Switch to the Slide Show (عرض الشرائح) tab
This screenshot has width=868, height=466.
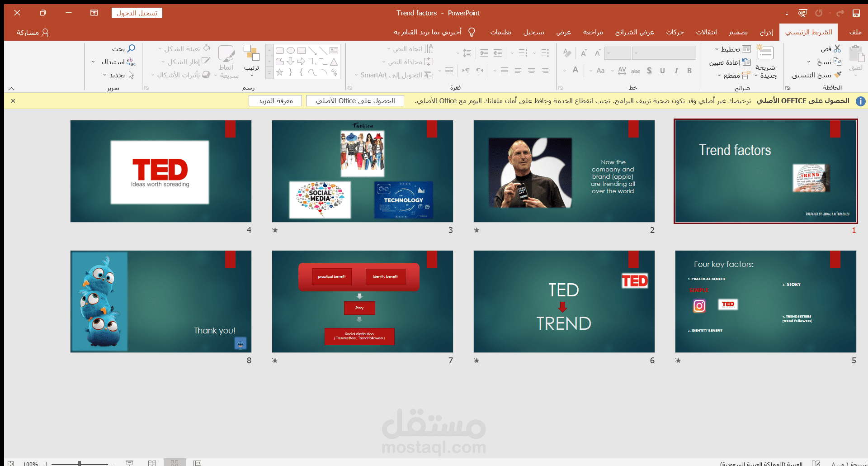click(634, 32)
